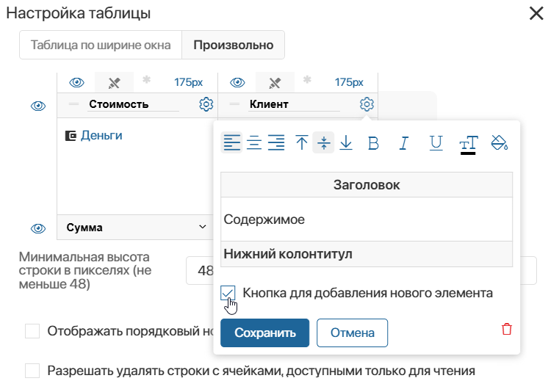Align content to vertical middle
Image resolution: width=548 pixels, height=392 pixels.
[x=324, y=142]
